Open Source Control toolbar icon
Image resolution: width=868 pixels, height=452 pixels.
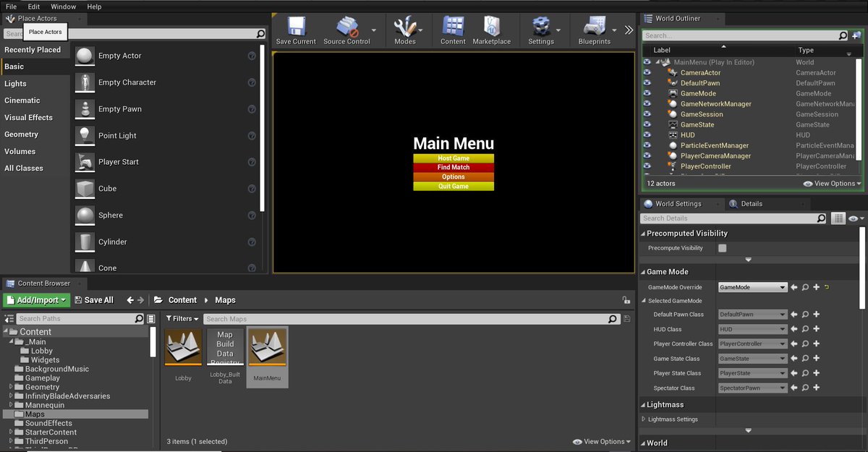(346, 27)
